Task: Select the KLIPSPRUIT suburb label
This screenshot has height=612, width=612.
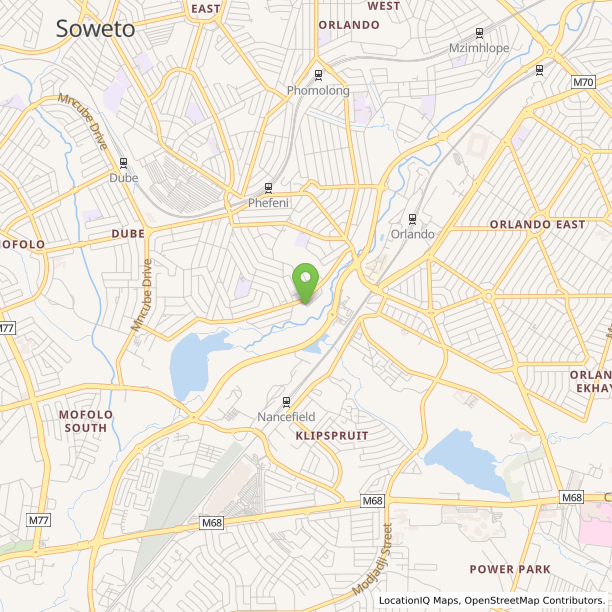Action: (332, 436)
